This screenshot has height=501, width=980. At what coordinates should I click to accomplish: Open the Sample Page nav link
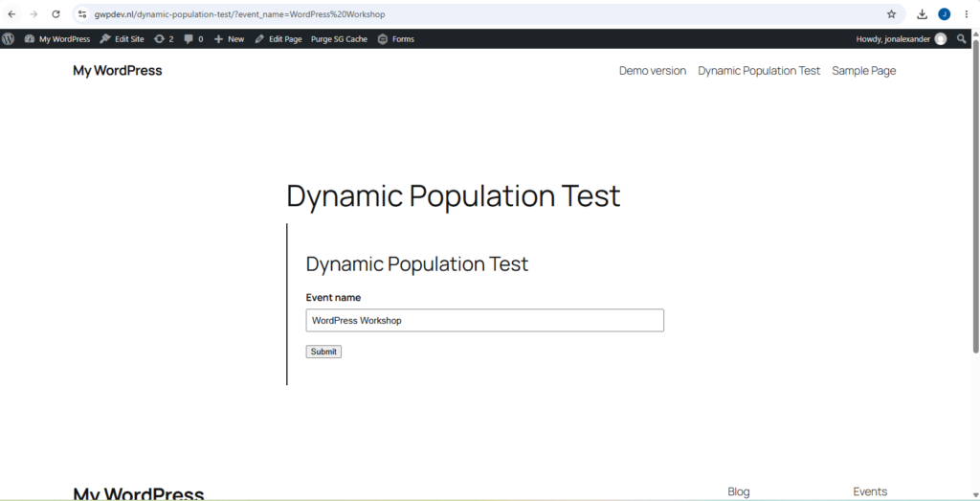[864, 71]
